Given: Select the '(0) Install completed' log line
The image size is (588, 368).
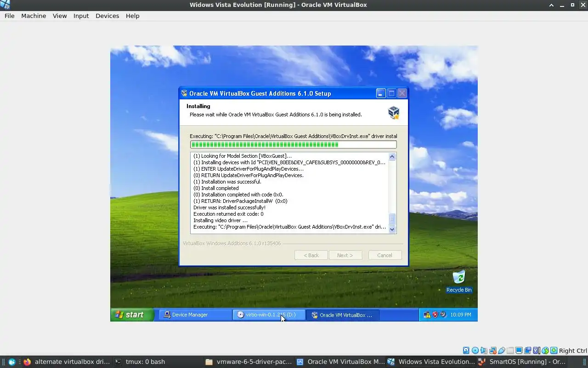Looking at the screenshot, I should pos(216,188).
